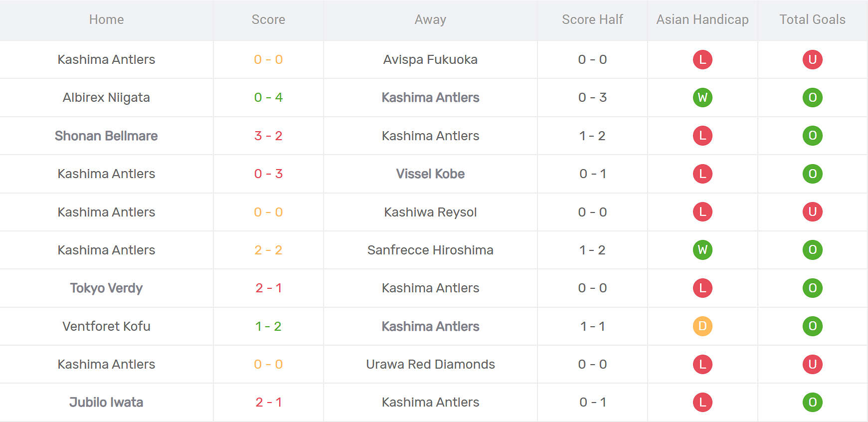Click the red L handicap badge in Vissel Kobe row

[702, 174]
